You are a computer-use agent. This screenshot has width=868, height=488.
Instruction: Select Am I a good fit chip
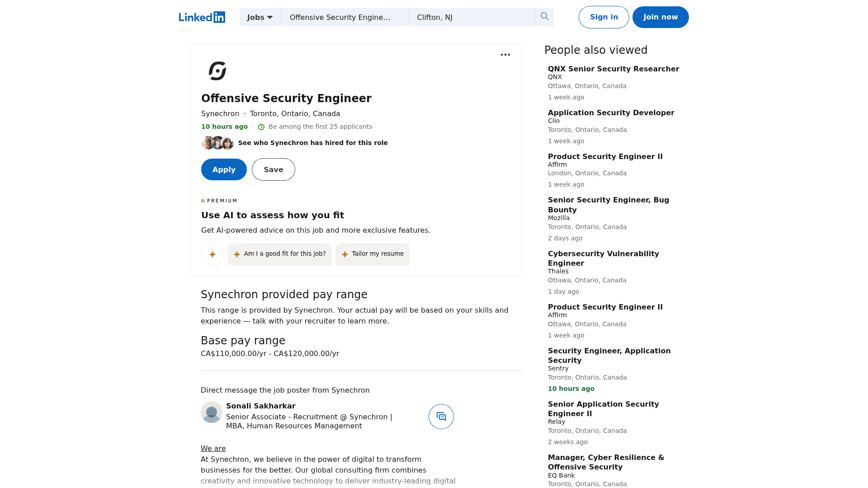click(279, 254)
